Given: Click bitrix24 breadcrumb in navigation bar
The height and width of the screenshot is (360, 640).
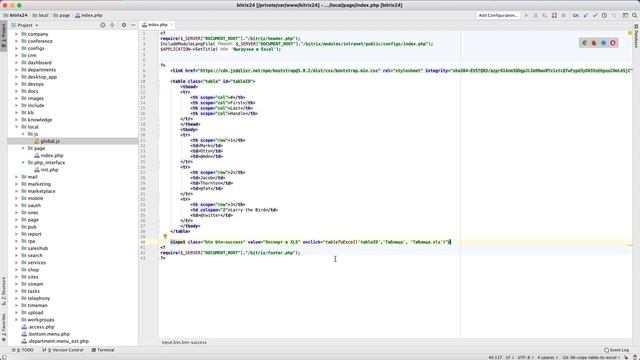Looking at the screenshot, I should tap(16, 15).
